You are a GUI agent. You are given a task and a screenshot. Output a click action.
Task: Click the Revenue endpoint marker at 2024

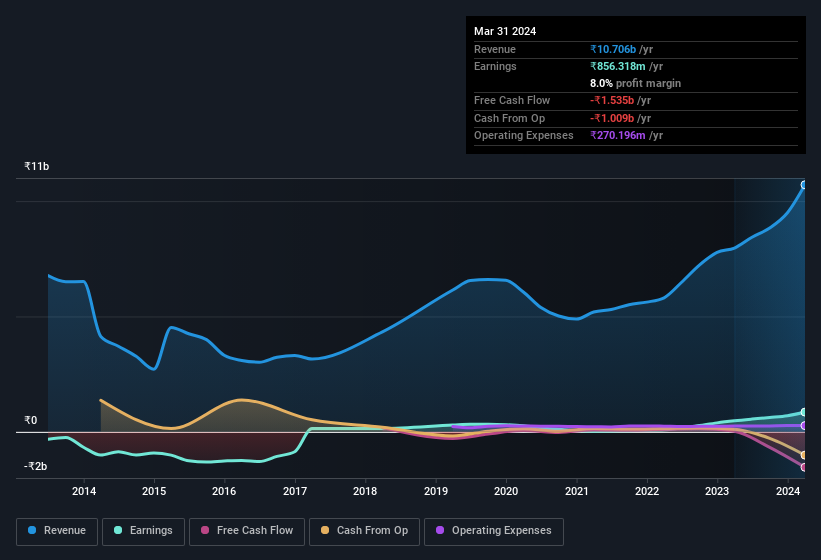pyautogui.click(x=804, y=185)
